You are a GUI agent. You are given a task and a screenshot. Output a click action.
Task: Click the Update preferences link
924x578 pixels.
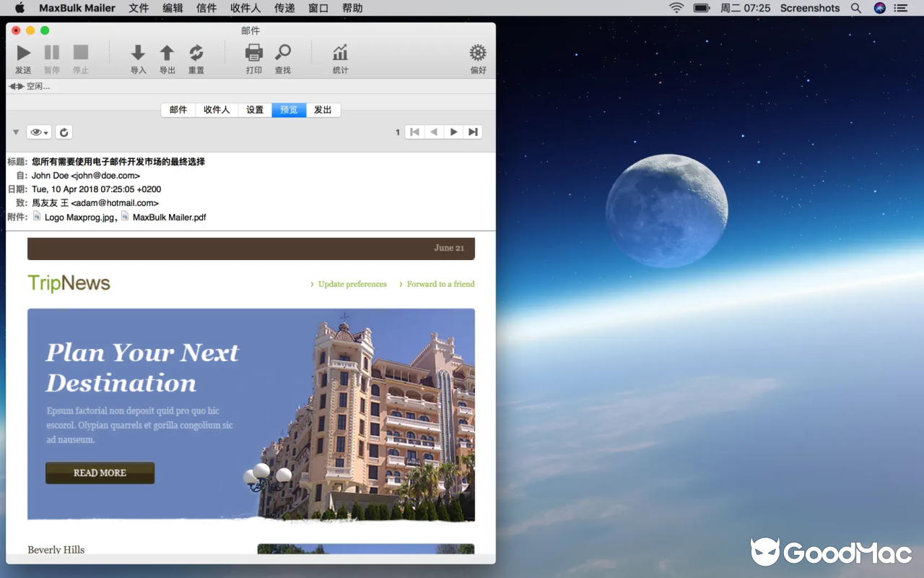(352, 284)
